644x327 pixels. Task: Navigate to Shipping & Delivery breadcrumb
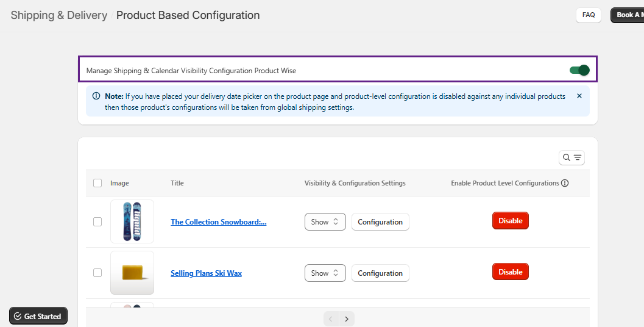(x=59, y=15)
